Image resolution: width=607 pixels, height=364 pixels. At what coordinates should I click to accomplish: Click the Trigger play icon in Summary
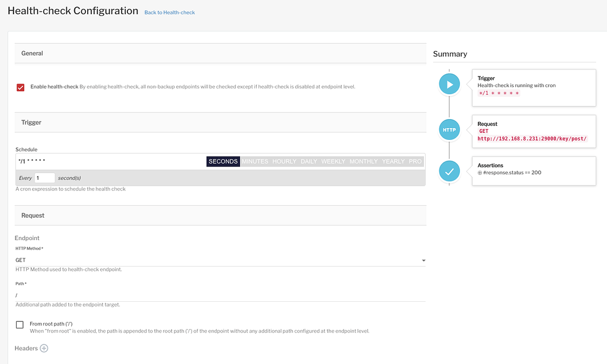click(x=449, y=84)
